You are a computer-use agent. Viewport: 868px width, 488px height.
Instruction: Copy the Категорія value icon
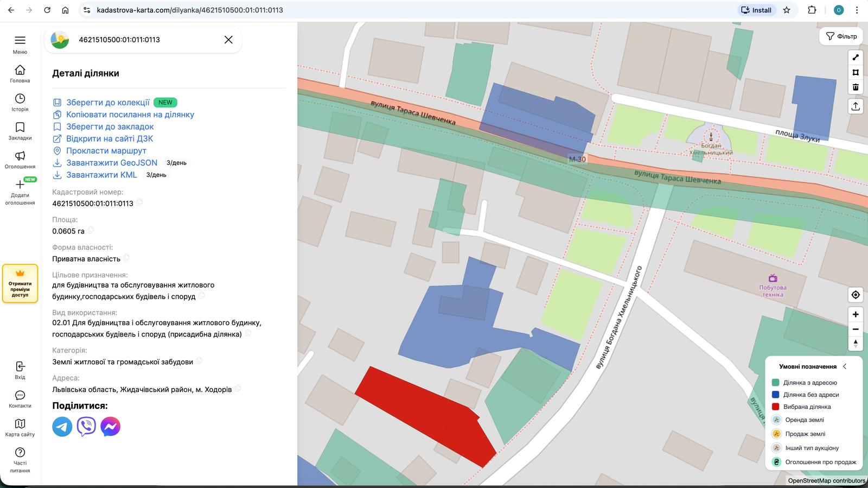pos(199,360)
